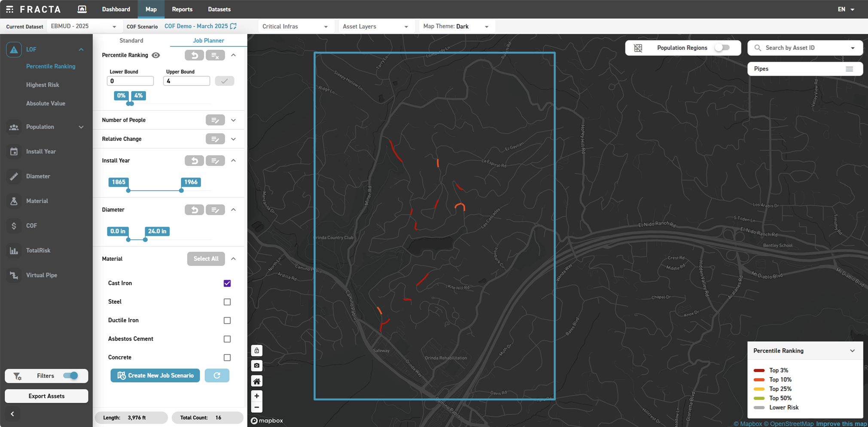The width and height of the screenshot is (868, 427).
Task: Check the Concrete checkbox
Action: [227, 357]
